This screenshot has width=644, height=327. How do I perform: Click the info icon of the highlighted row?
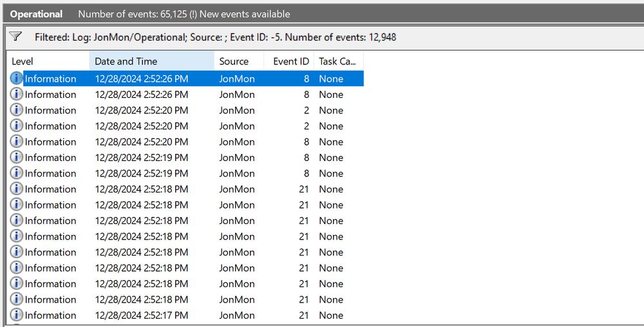17,79
